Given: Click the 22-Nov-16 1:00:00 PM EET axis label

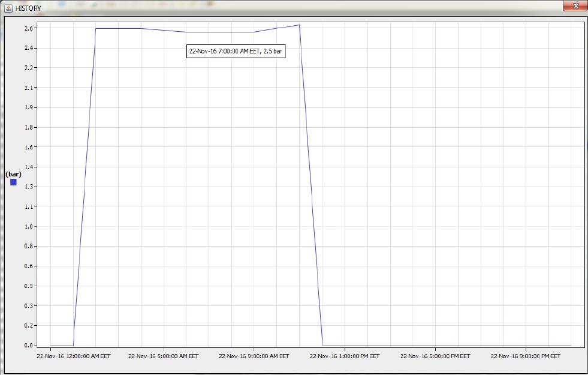Looking at the screenshot, I should pos(345,356).
